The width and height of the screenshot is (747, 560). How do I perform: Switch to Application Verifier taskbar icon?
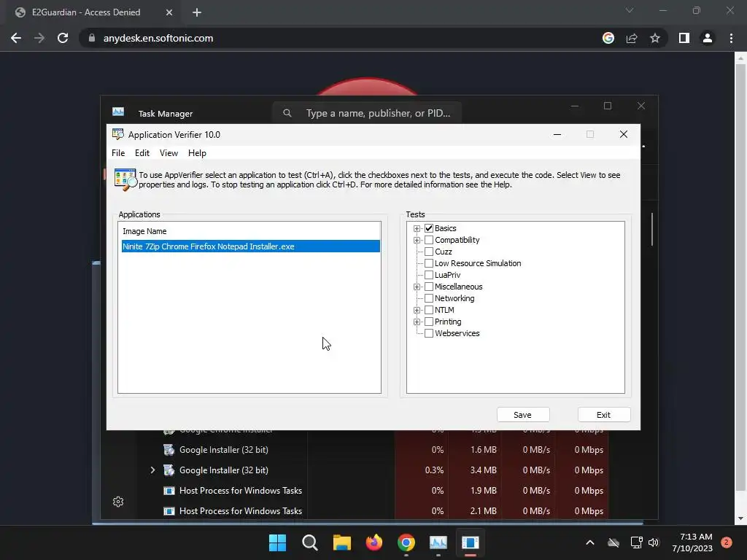[471, 542]
